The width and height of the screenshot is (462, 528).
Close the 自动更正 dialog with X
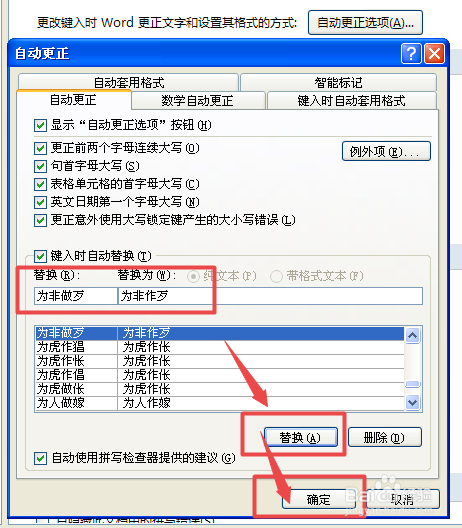click(x=434, y=53)
